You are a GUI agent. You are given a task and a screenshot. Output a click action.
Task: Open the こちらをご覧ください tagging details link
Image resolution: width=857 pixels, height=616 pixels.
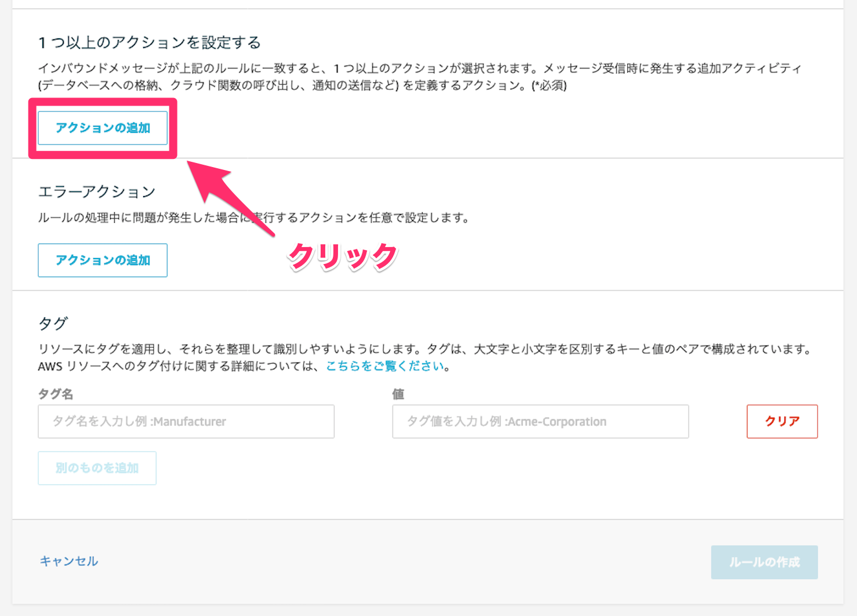point(385,366)
